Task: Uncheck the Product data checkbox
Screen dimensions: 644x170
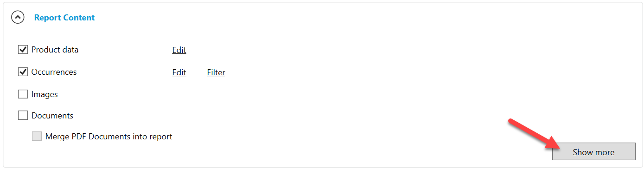Action: (x=23, y=50)
